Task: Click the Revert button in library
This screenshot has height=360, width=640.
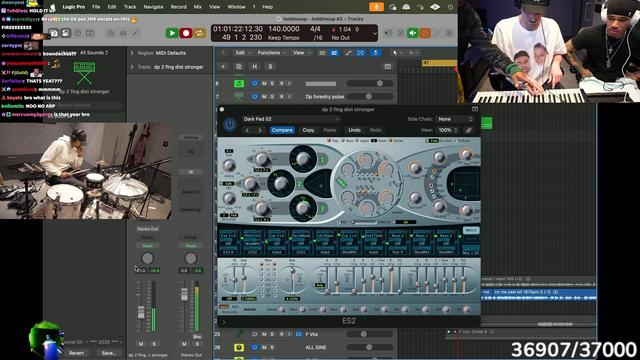Action: [76, 353]
